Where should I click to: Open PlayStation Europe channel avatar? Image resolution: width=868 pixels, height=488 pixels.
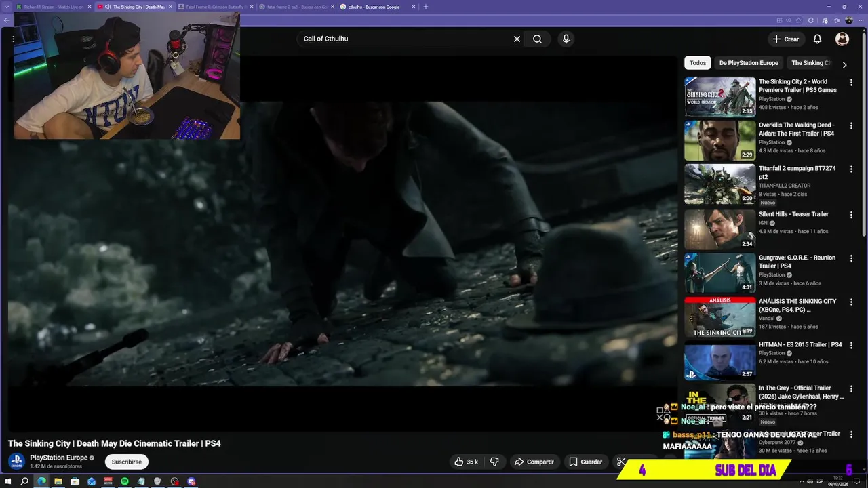[x=16, y=462]
